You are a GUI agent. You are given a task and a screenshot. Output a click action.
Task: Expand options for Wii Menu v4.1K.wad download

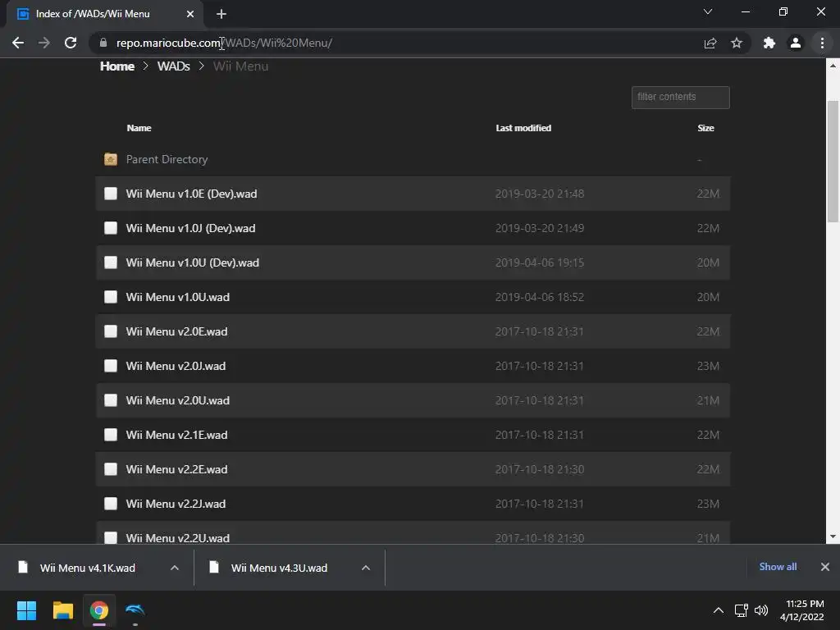174,568
